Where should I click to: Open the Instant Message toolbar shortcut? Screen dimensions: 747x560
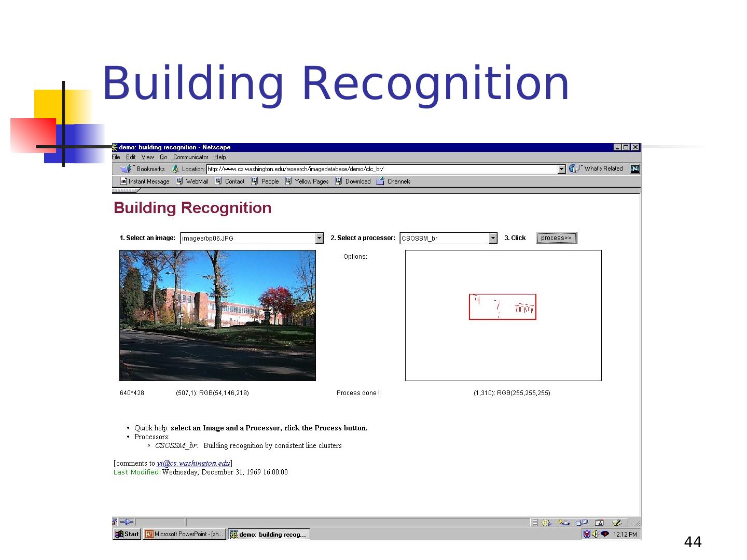coord(145,181)
